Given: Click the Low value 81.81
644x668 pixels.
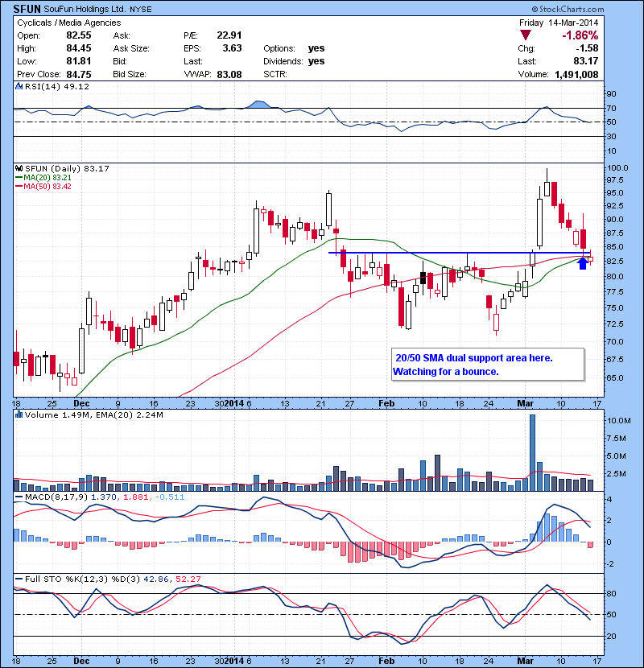Looking at the screenshot, I should (79, 61).
